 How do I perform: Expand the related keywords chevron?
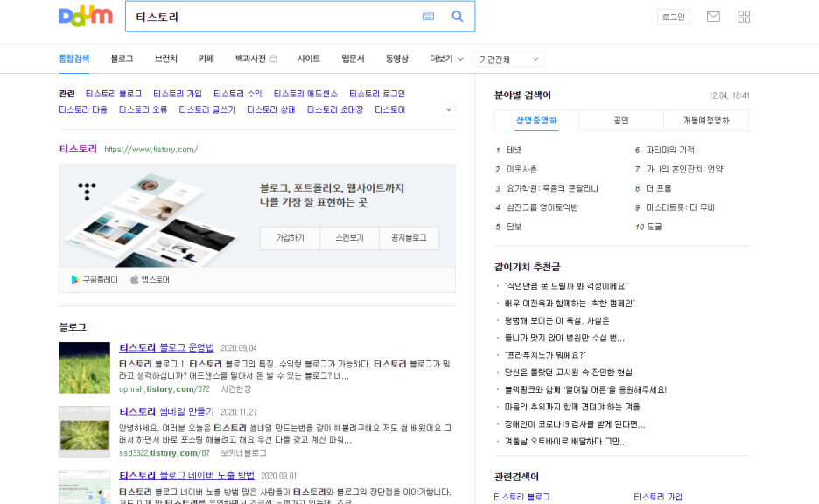pos(449,109)
